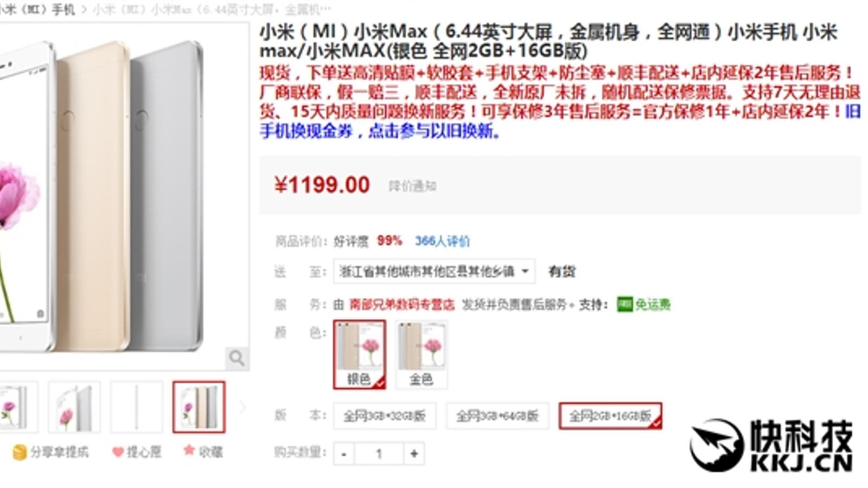The height and width of the screenshot is (488, 868).
Task: Click the star favorite icon
Action: [189, 450]
